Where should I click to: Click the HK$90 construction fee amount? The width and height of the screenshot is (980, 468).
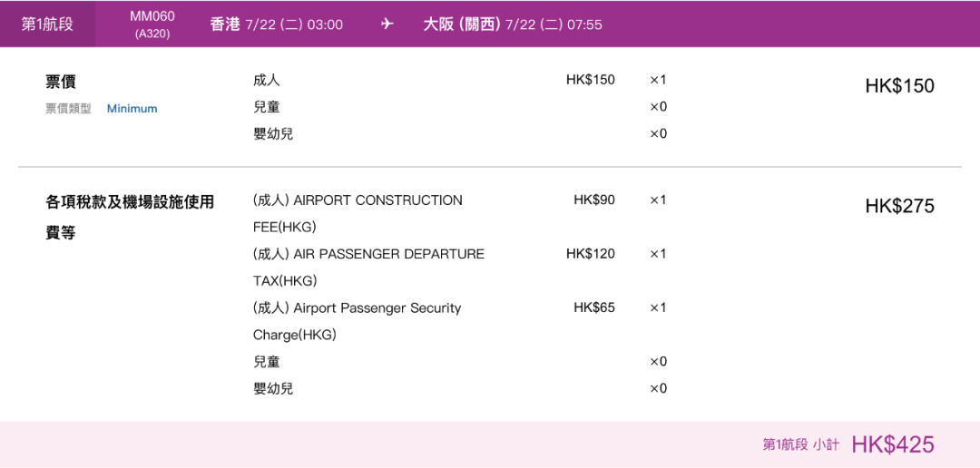593,200
